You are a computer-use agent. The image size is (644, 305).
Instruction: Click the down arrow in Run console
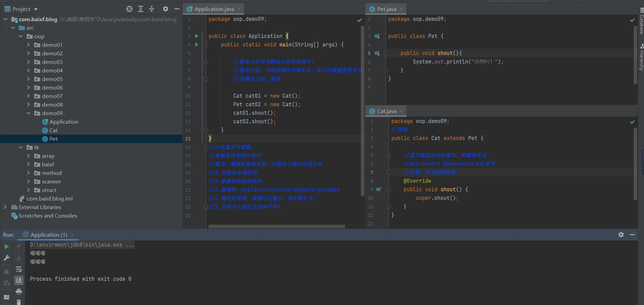tap(19, 258)
